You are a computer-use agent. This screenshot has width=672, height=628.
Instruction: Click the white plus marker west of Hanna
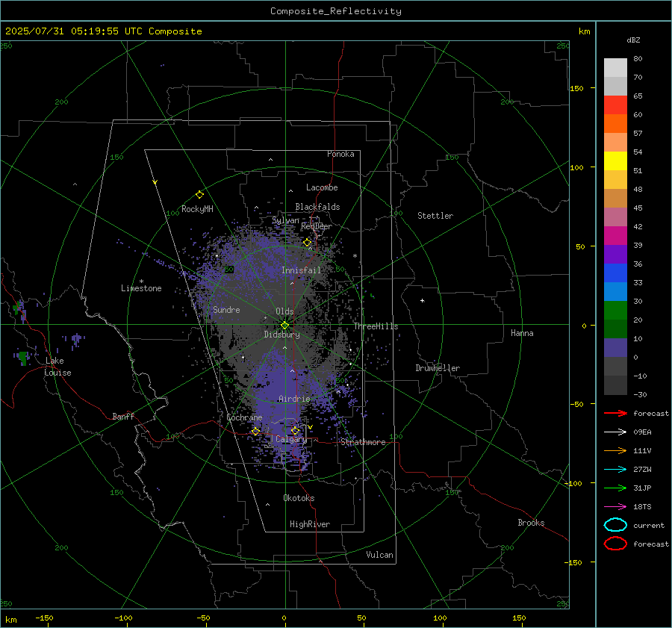(x=422, y=300)
